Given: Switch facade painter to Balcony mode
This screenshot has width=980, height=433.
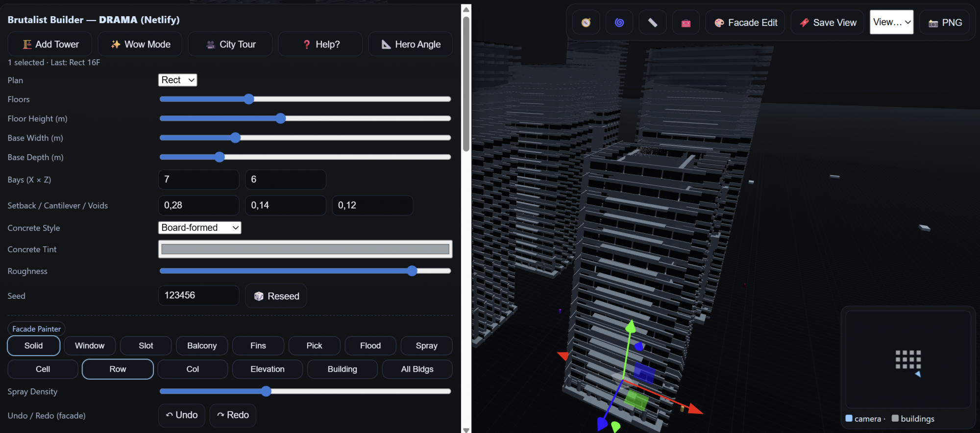Looking at the screenshot, I should pos(202,346).
